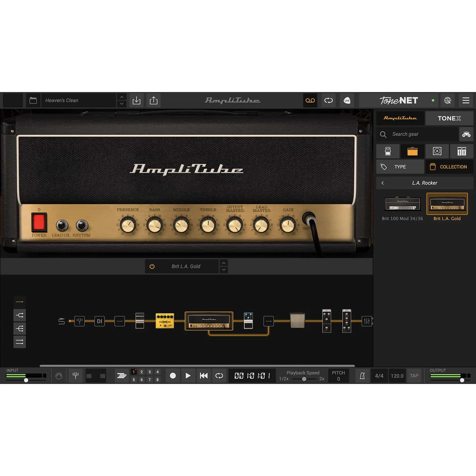The image size is (476, 476).
Task: Toggle the loop button in transport
Action: point(219,376)
